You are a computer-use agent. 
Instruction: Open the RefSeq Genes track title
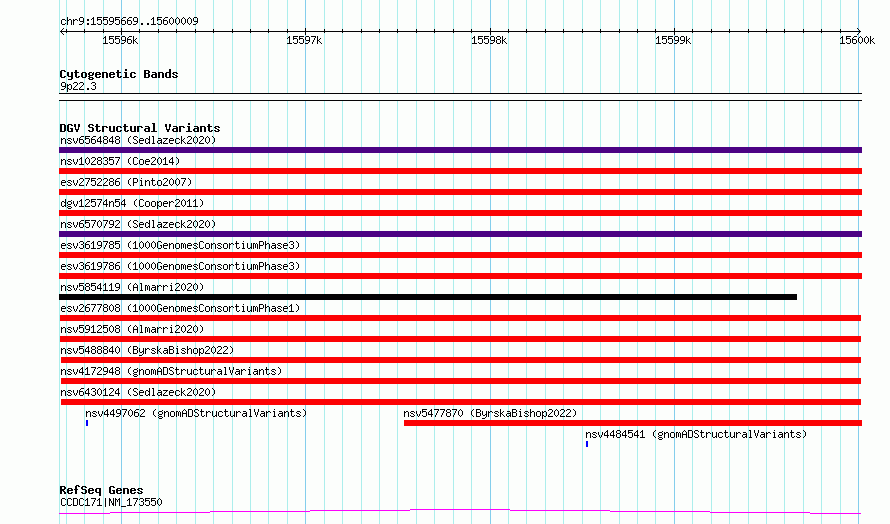point(101,490)
